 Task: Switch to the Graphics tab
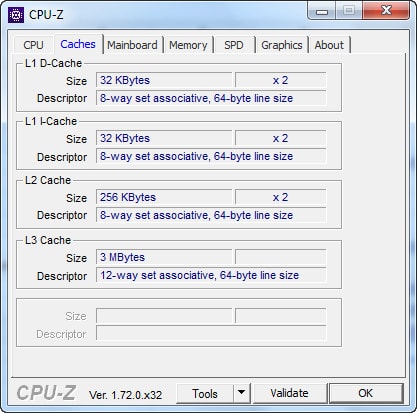pyautogui.click(x=282, y=45)
